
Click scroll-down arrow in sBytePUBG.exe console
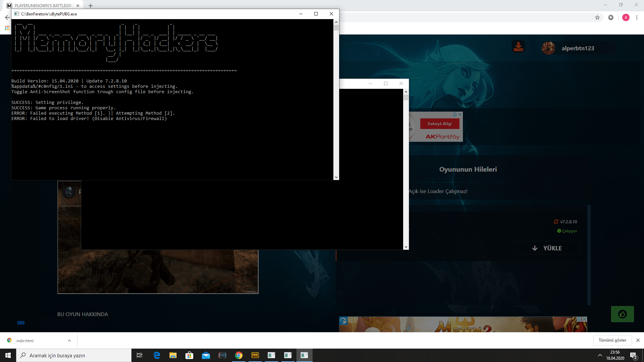point(336,177)
